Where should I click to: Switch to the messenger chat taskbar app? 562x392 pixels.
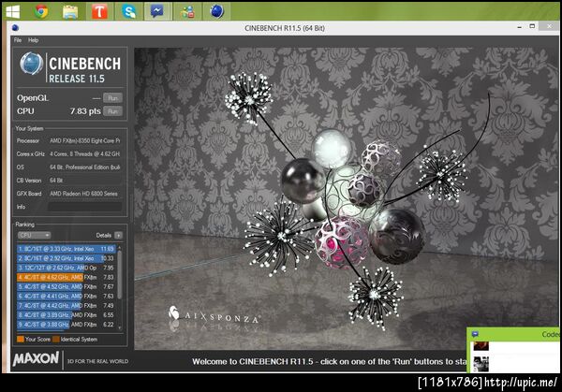(x=157, y=12)
